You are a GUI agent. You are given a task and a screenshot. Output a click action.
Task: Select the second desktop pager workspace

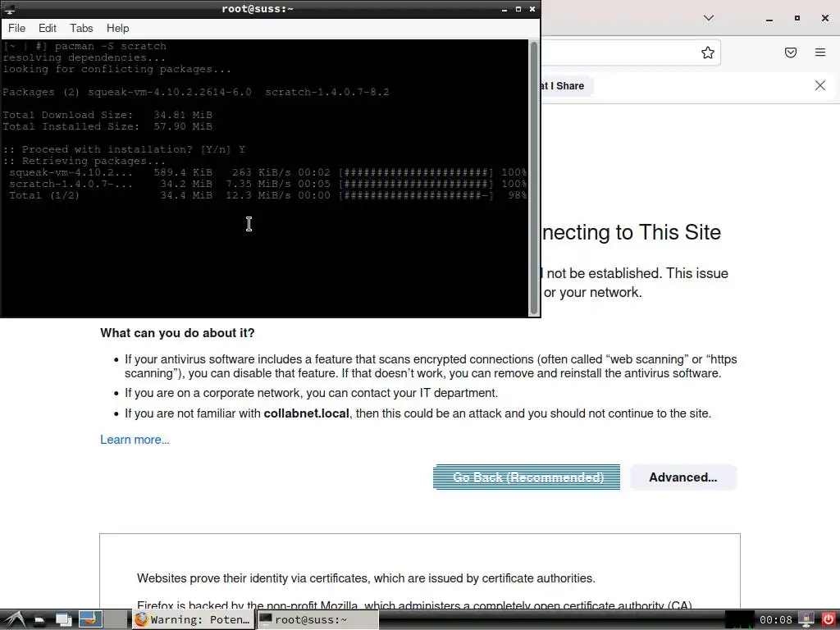(116, 619)
